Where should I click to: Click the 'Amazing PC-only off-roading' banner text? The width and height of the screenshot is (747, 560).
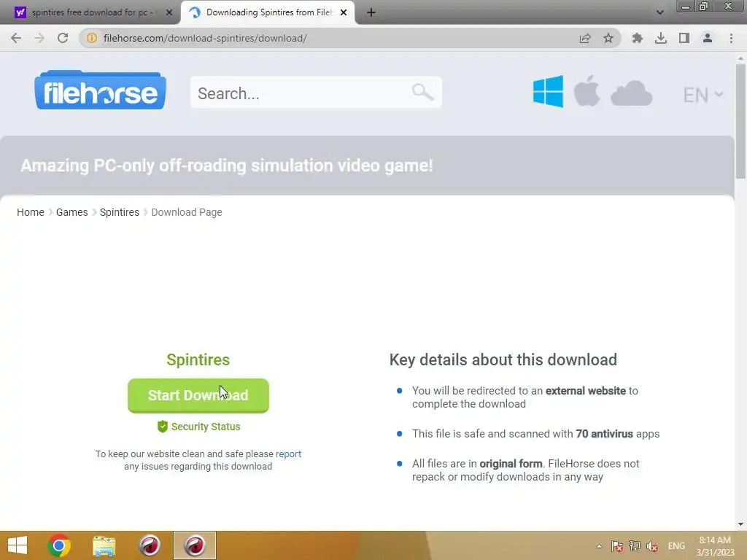pyautogui.click(x=227, y=166)
